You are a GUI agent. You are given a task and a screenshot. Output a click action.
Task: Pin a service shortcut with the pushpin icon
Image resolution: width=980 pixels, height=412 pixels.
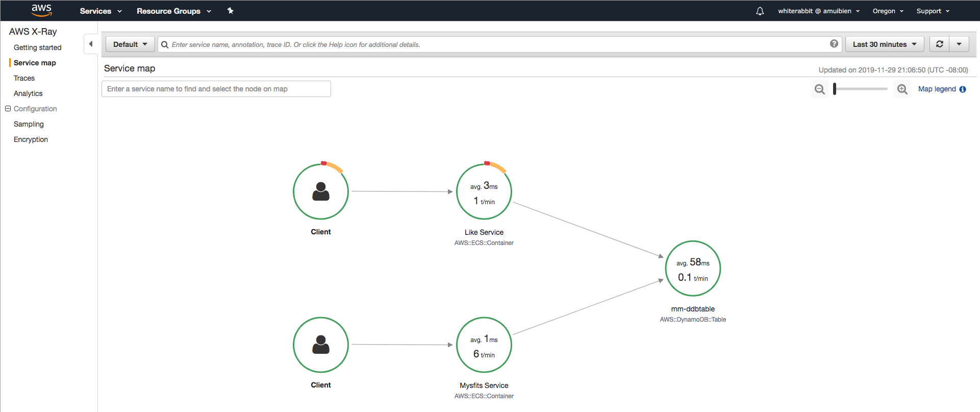pos(230,11)
